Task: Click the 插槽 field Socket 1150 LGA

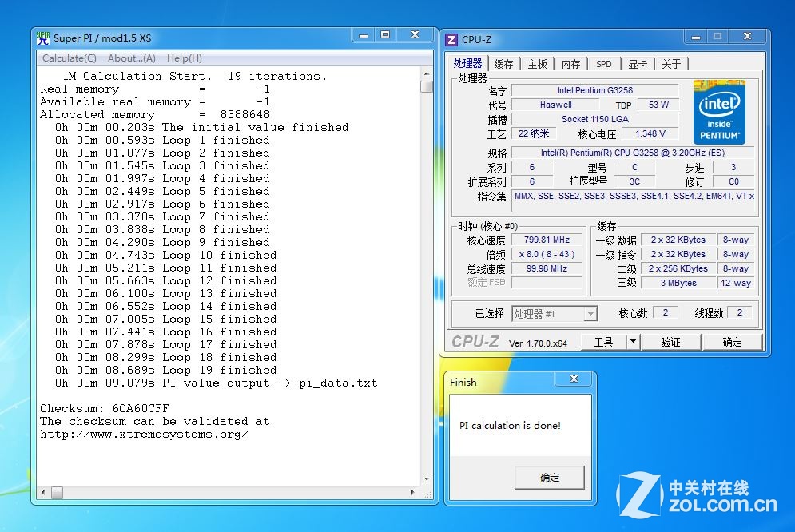Action: pyautogui.click(x=594, y=119)
